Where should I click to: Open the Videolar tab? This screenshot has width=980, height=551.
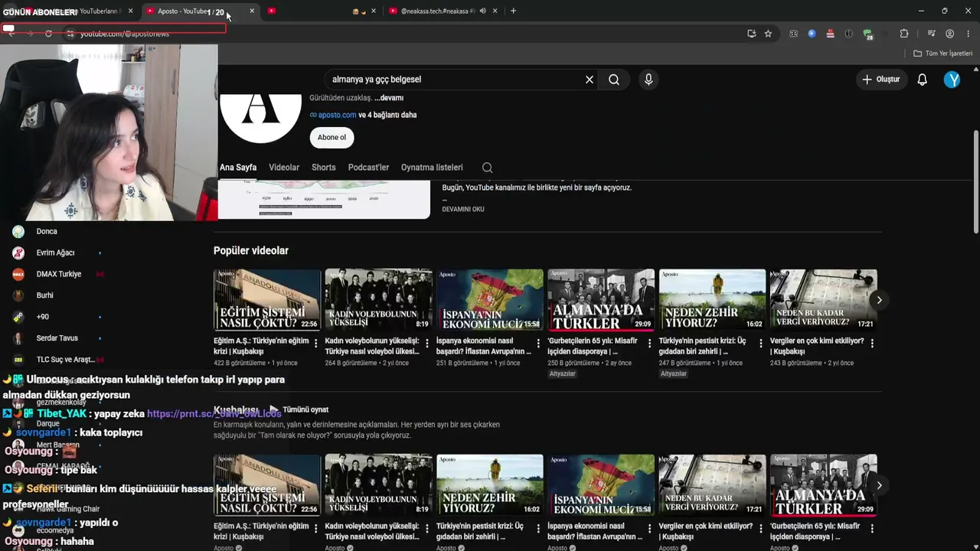coord(284,168)
